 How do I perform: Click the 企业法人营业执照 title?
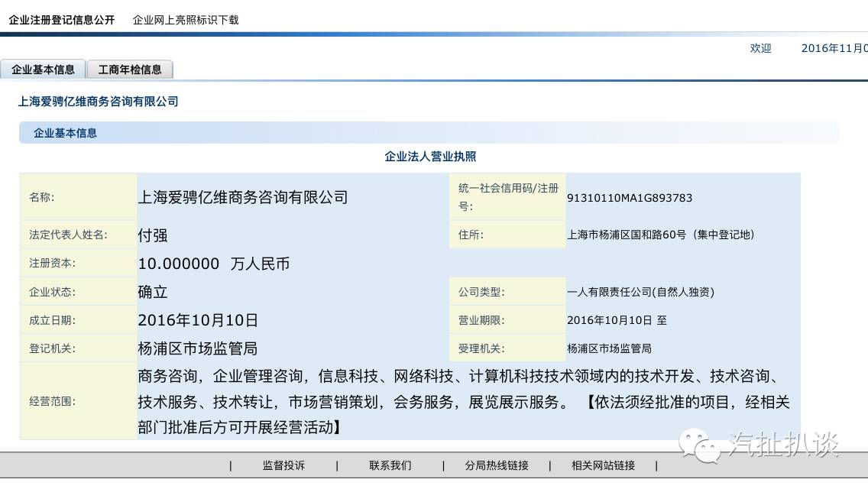430,156
